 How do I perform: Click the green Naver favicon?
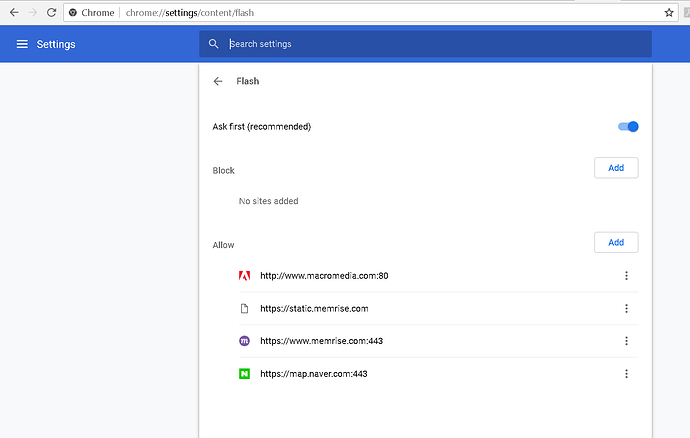coord(244,374)
